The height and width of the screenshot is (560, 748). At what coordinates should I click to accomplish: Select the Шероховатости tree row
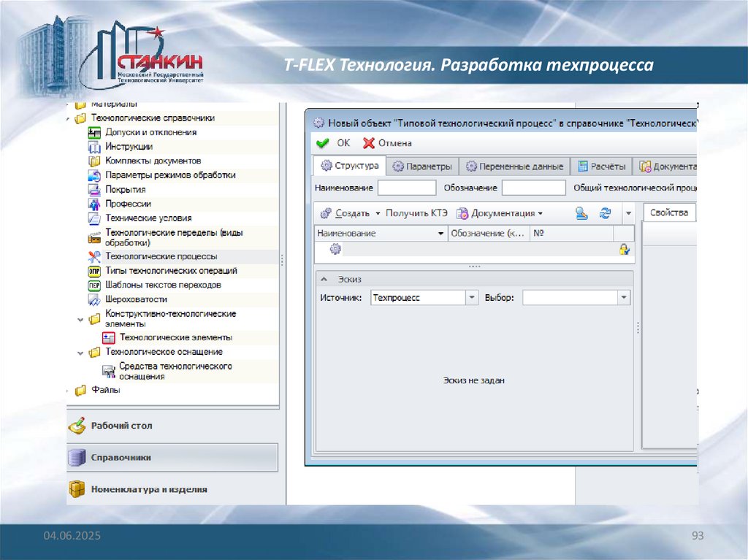[136, 299]
